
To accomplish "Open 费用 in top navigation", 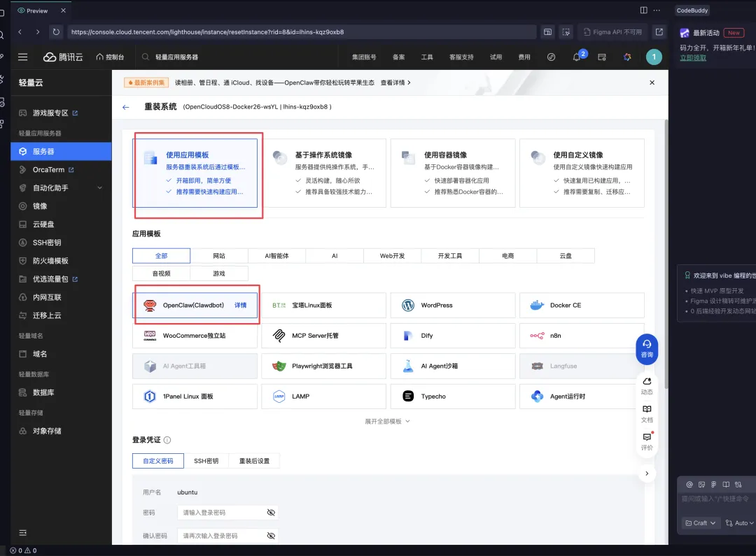I will [x=524, y=57].
